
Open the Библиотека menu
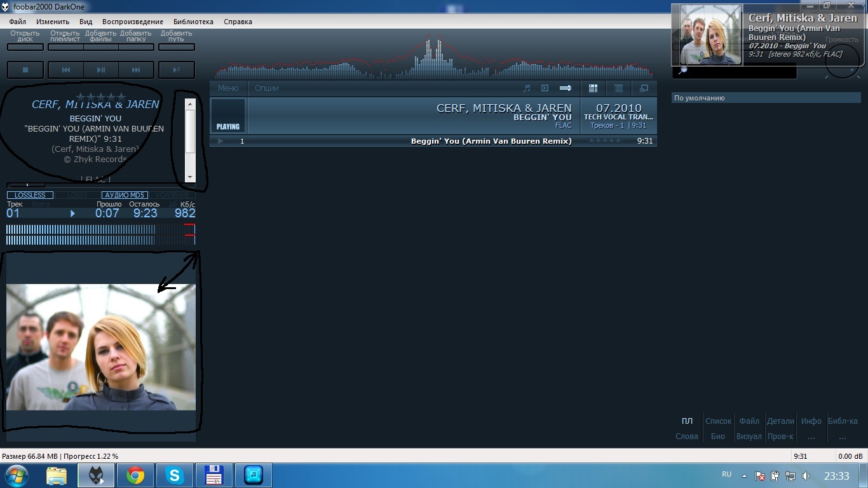pyautogui.click(x=193, y=22)
